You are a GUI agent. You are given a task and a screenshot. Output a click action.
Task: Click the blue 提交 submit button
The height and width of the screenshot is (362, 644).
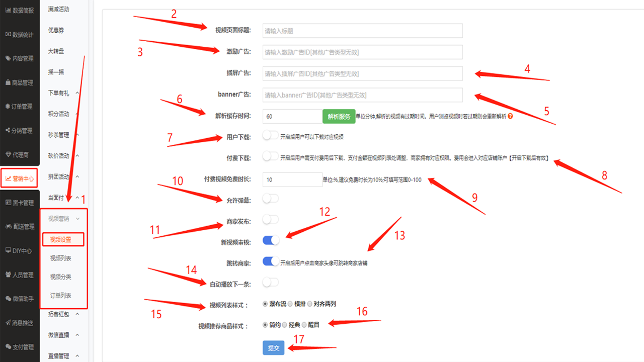pyautogui.click(x=273, y=348)
